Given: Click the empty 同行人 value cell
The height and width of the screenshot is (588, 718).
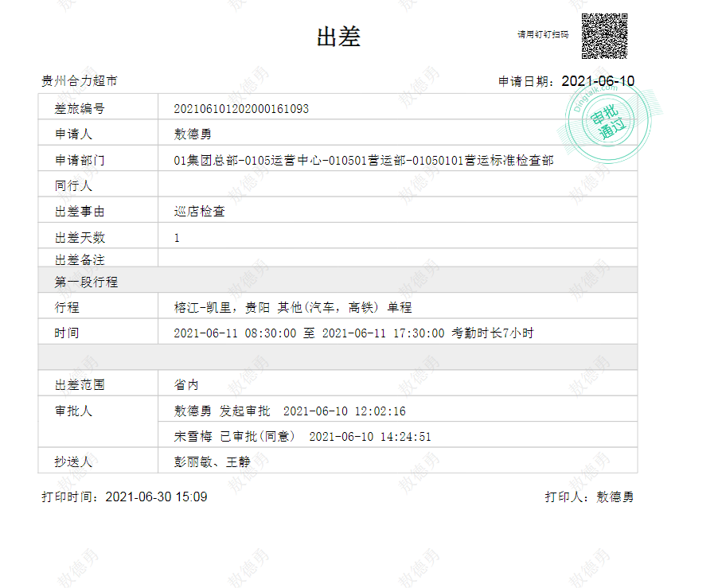Looking at the screenshot, I should point(397,186).
